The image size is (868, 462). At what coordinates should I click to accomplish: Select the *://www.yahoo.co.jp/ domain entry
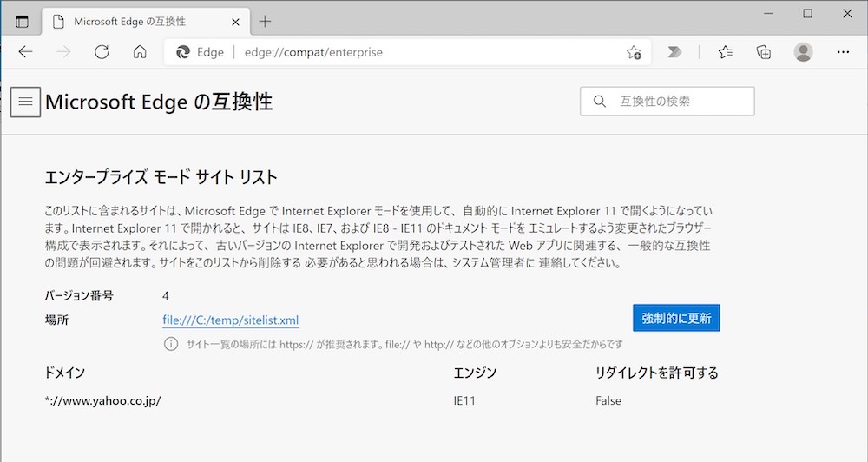click(103, 401)
